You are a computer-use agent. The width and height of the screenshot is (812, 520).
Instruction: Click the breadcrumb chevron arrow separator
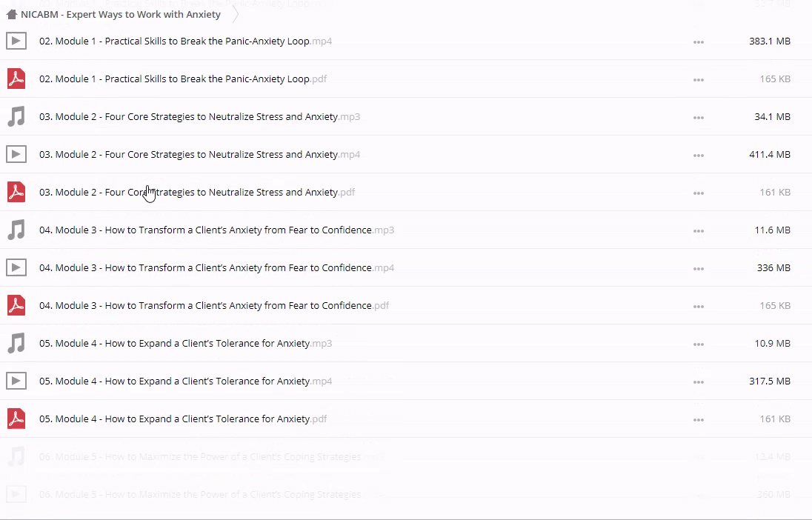(236, 14)
